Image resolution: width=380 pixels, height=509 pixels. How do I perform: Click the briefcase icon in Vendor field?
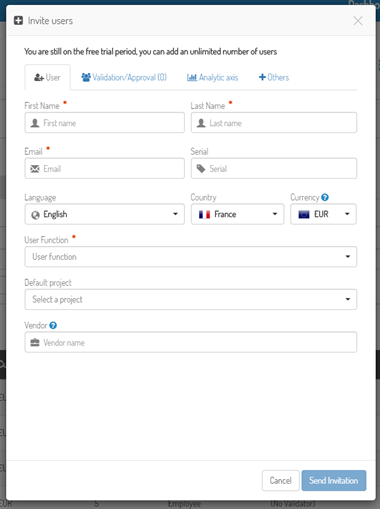pos(35,342)
